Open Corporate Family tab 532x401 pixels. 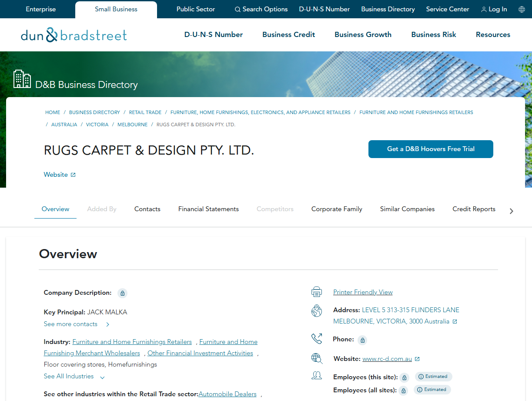(x=337, y=209)
